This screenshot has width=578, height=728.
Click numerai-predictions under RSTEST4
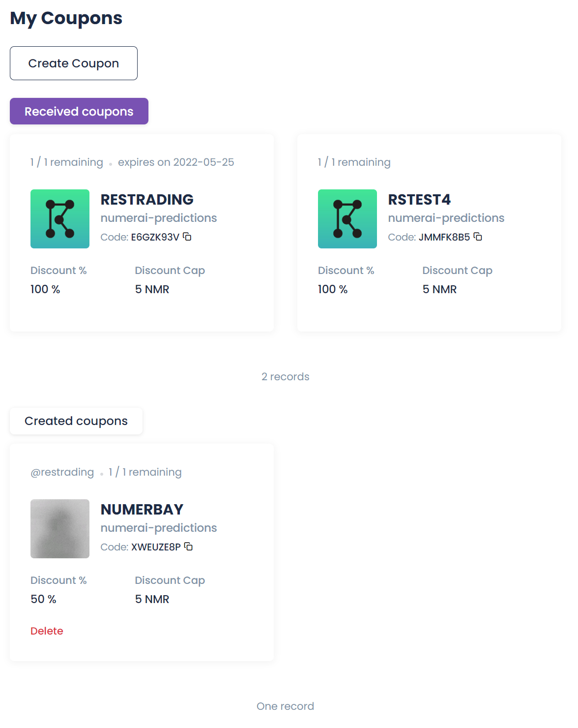click(x=446, y=218)
